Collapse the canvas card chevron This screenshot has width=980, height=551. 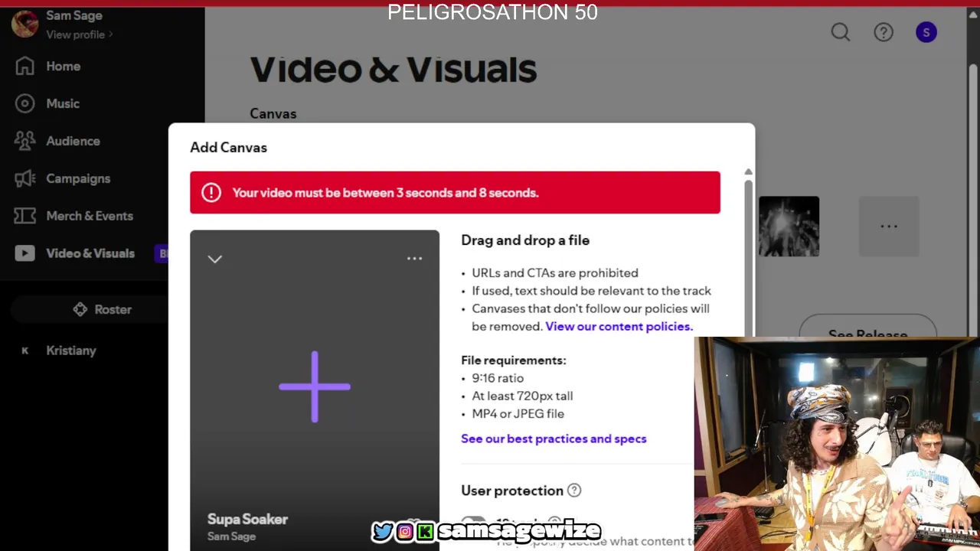click(x=214, y=259)
